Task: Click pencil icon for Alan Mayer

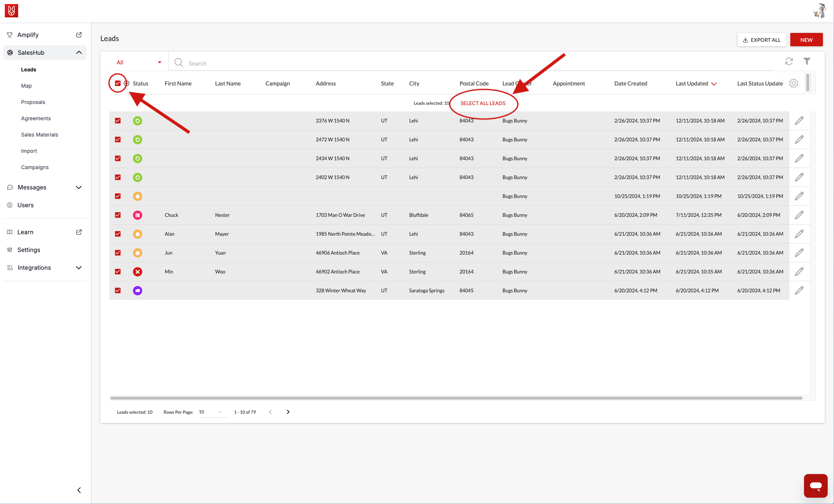Action: click(799, 234)
